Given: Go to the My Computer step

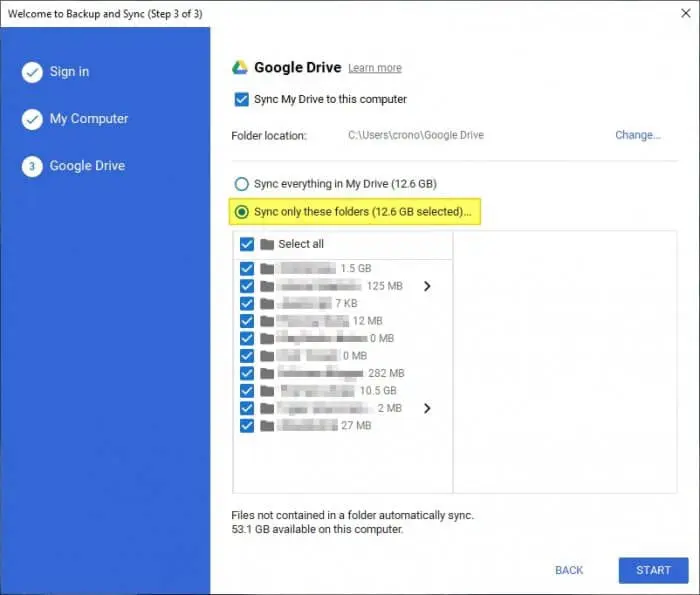Looking at the screenshot, I should tap(89, 119).
